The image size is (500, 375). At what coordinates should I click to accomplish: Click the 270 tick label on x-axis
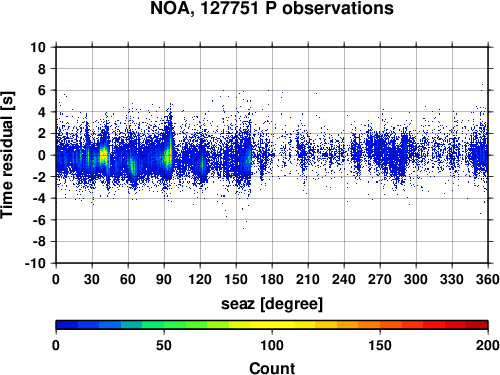coord(380,279)
